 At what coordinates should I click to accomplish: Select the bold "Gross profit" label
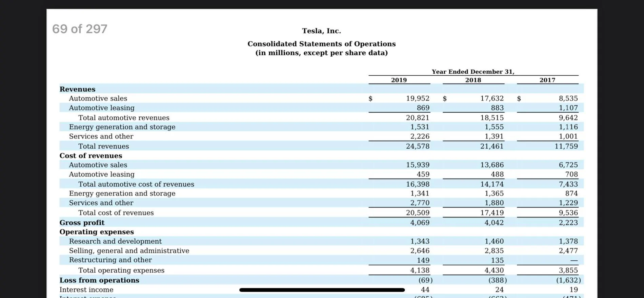pos(82,223)
